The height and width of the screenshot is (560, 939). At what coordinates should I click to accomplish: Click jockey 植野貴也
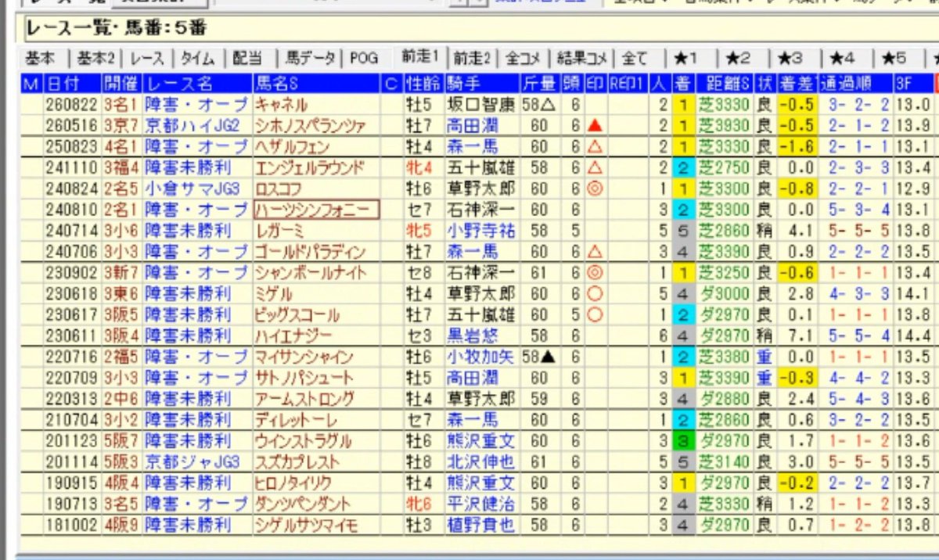click(x=481, y=525)
